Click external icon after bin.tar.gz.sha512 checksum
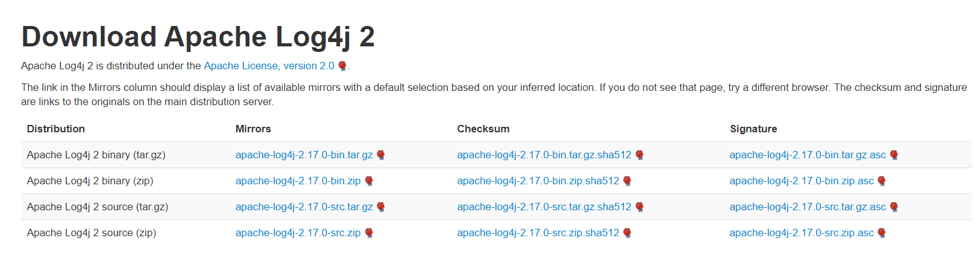The height and width of the screenshot is (256, 980). coord(640,155)
